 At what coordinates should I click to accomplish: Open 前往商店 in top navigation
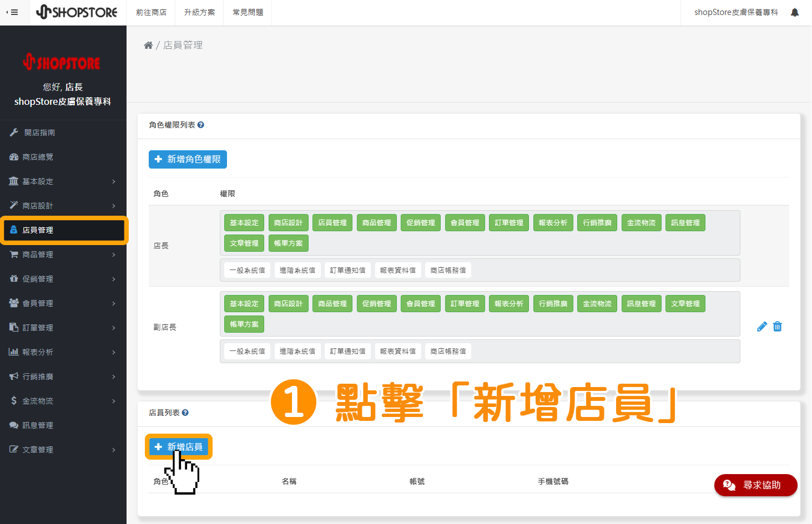151,12
